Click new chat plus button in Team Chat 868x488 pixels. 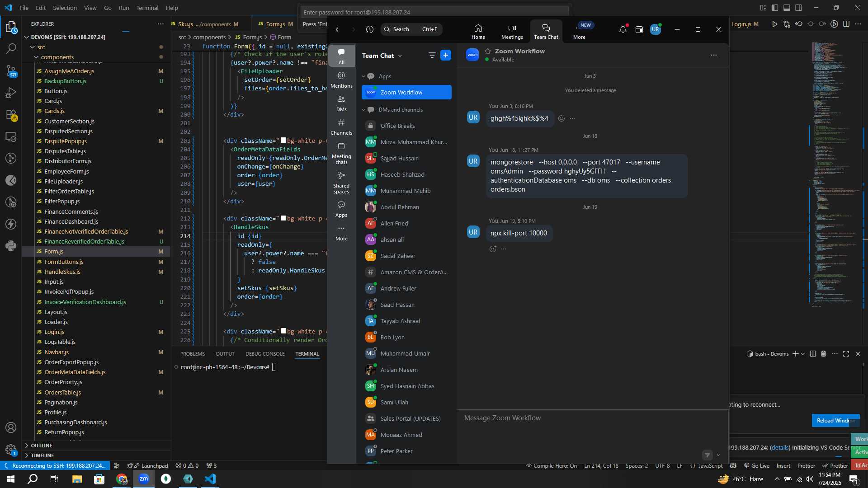[446, 55]
